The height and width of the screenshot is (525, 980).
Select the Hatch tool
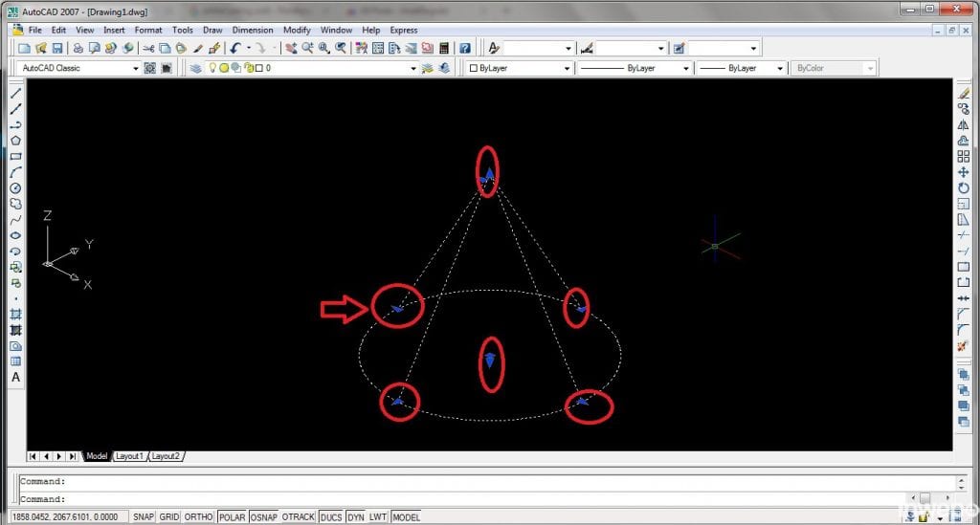click(x=15, y=314)
